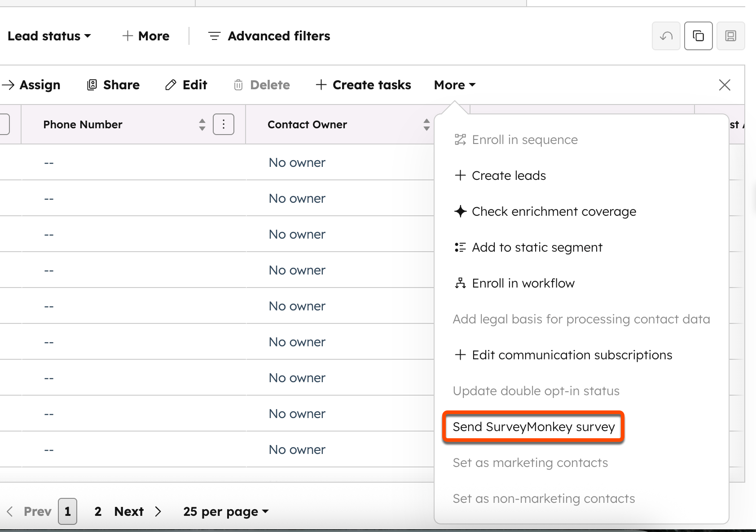Click the trash icon next to Delete
Screen dimensions: 756x532
pos(238,85)
